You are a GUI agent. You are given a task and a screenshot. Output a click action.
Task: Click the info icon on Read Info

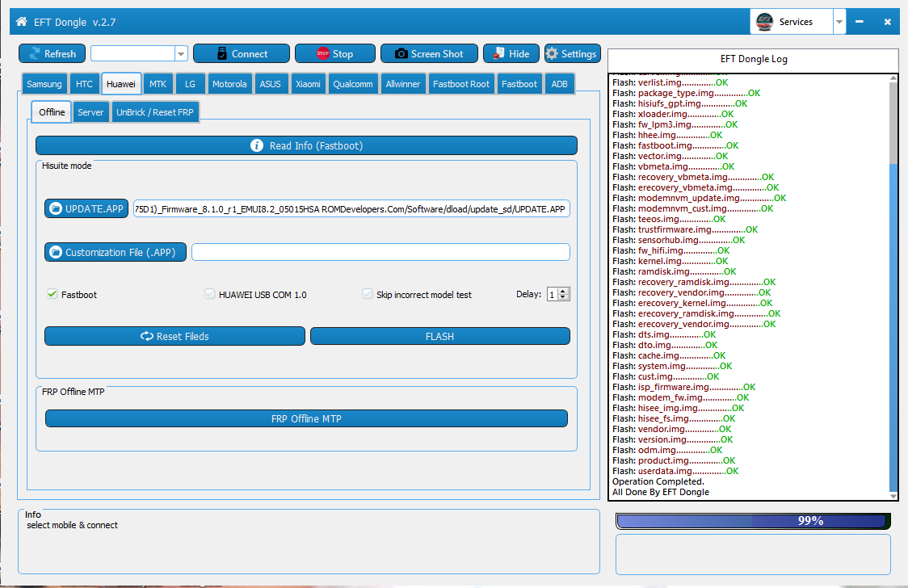click(x=257, y=145)
